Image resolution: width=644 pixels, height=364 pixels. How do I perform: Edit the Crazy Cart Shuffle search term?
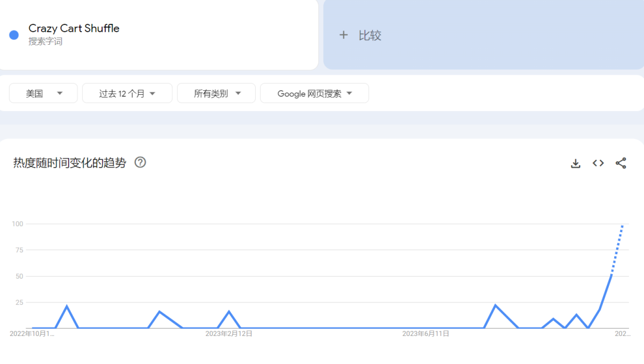[74, 29]
